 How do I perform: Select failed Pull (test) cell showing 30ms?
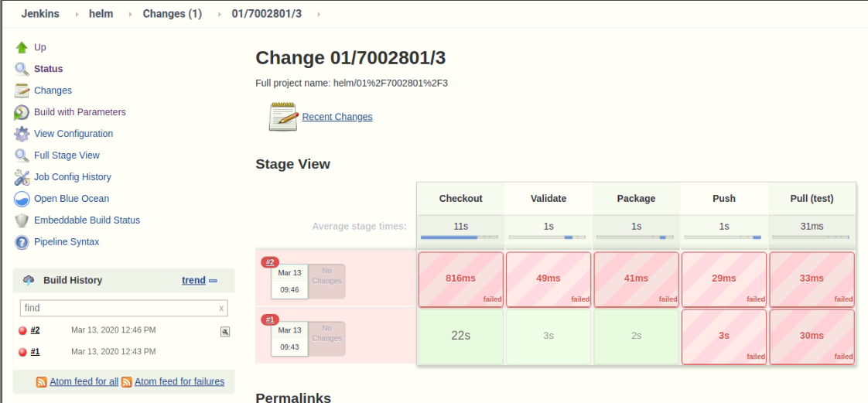pyautogui.click(x=812, y=336)
